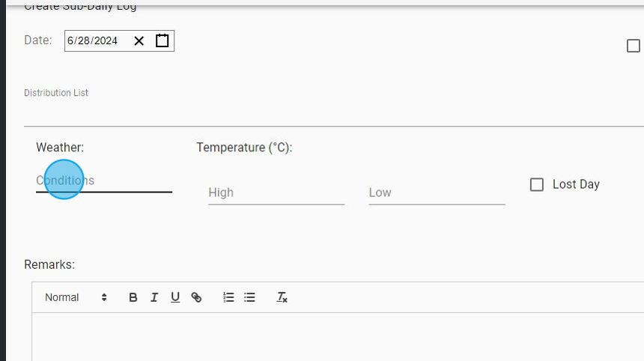Tick the checkbox at top right
This screenshot has width=644, height=361.
(634, 46)
